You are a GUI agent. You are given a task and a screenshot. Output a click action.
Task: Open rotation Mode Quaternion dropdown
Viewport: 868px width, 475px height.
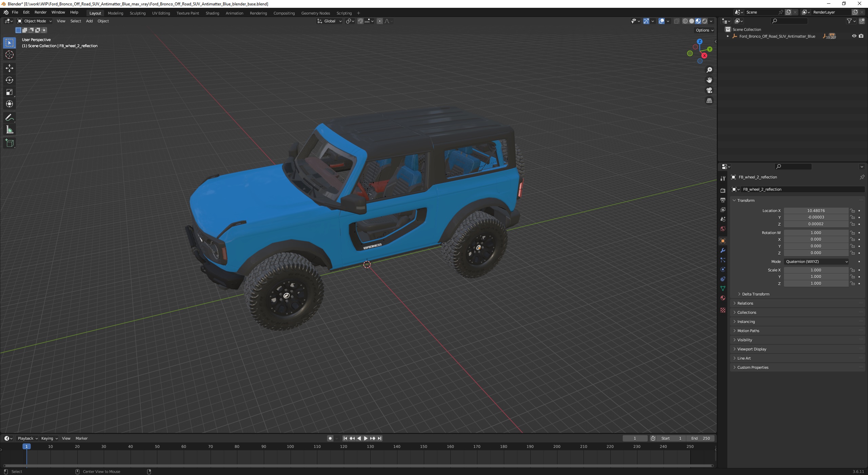pyautogui.click(x=816, y=262)
